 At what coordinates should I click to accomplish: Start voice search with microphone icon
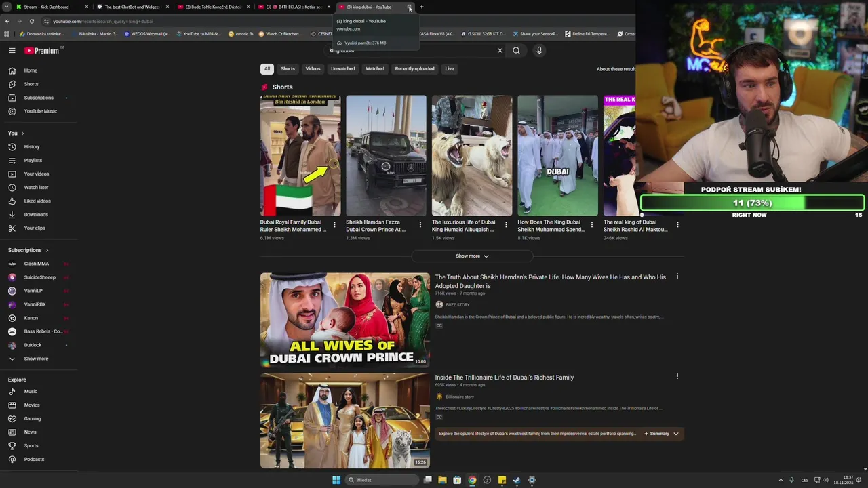click(539, 50)
